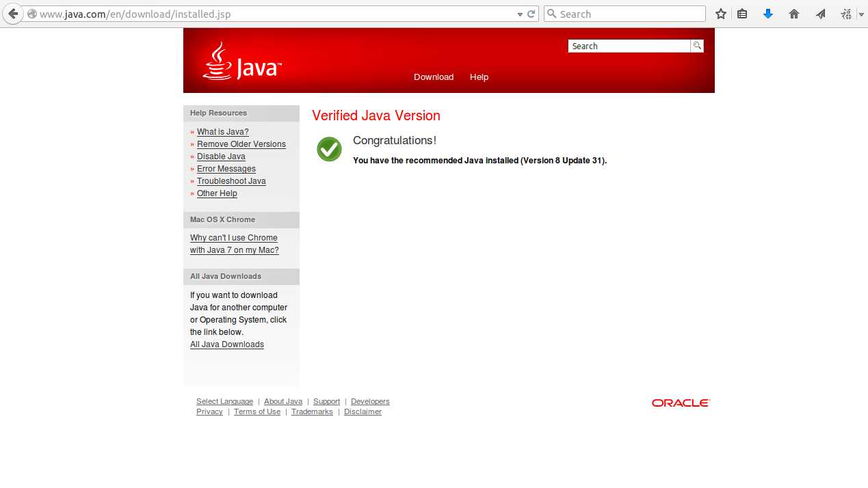Image resolution: width=868 pixels, height=488 pixels.
Task: Click the paper plane share icon
Action: [x=820, y=14]
